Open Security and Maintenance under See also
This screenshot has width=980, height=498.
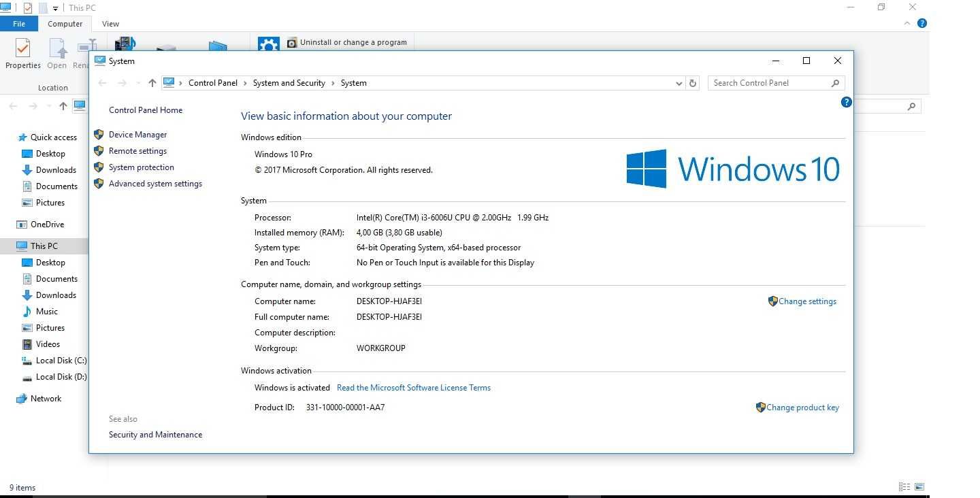(155, 435)
